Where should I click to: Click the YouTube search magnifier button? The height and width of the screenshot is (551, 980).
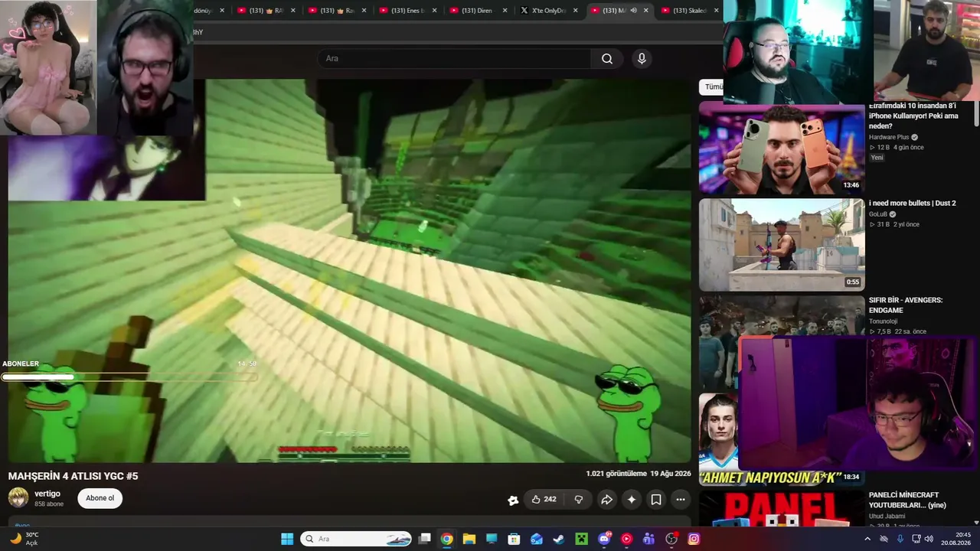[607, 59]
